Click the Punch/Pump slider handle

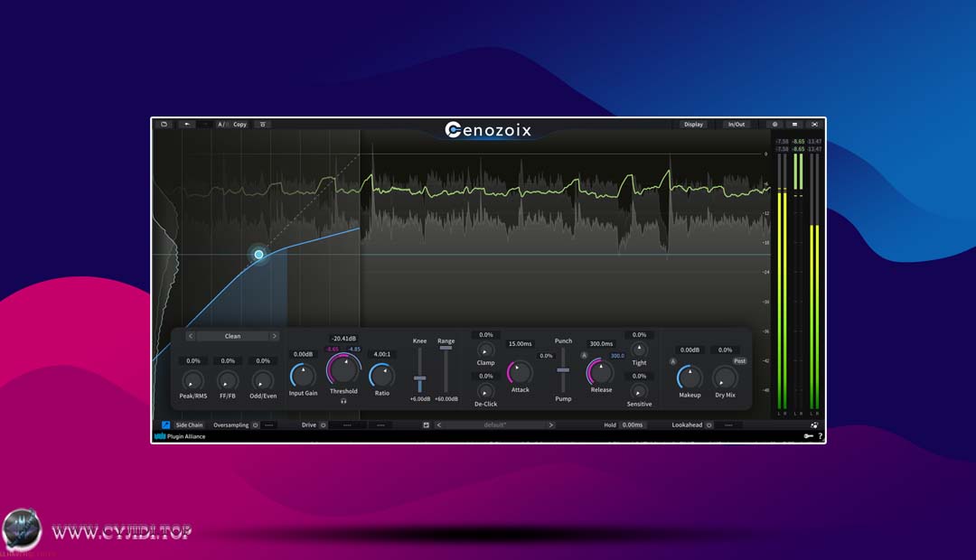point(563,370)
